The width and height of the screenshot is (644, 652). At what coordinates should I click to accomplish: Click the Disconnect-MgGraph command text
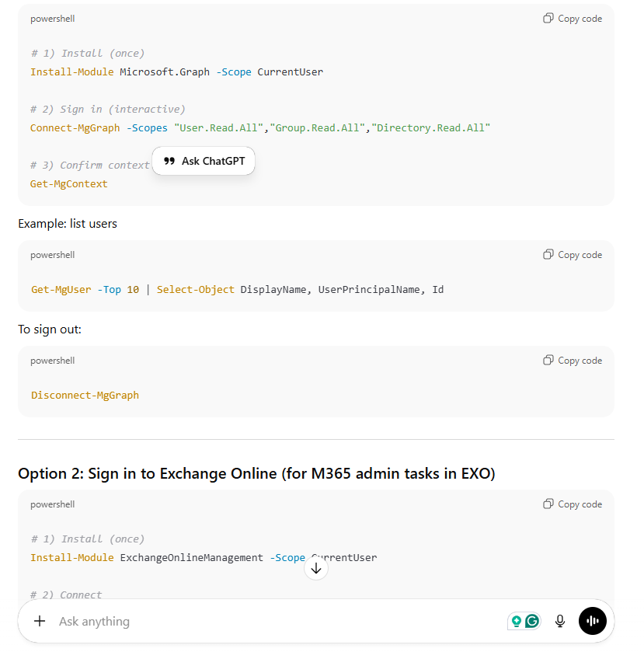[85, 395]
